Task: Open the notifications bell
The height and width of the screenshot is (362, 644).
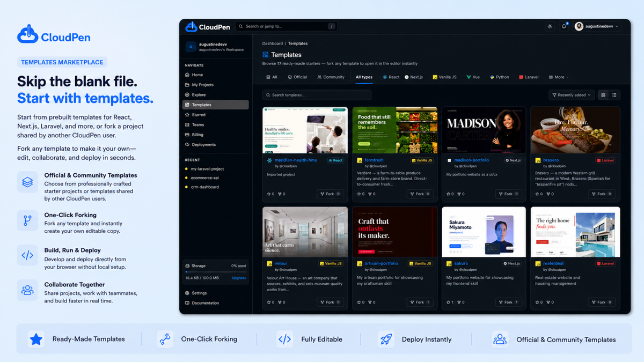Action: click(x=564, y=26)
